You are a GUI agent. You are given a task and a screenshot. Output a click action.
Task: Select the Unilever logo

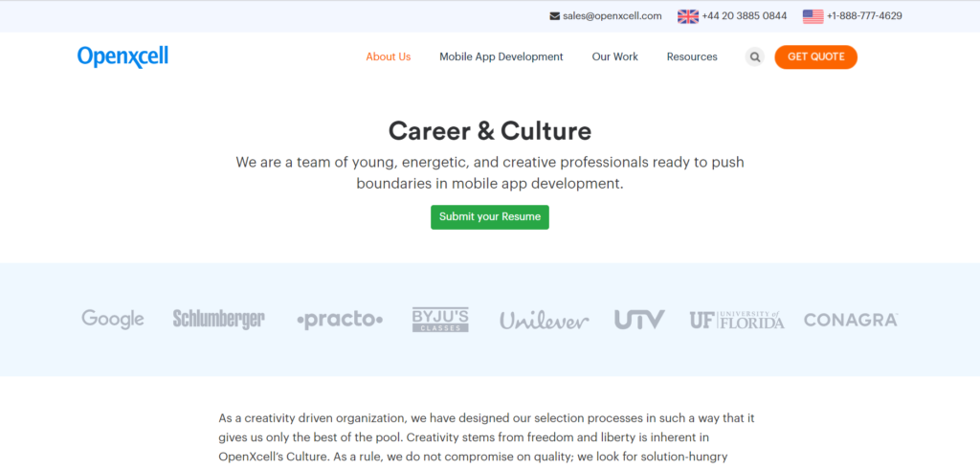[544, 320]
